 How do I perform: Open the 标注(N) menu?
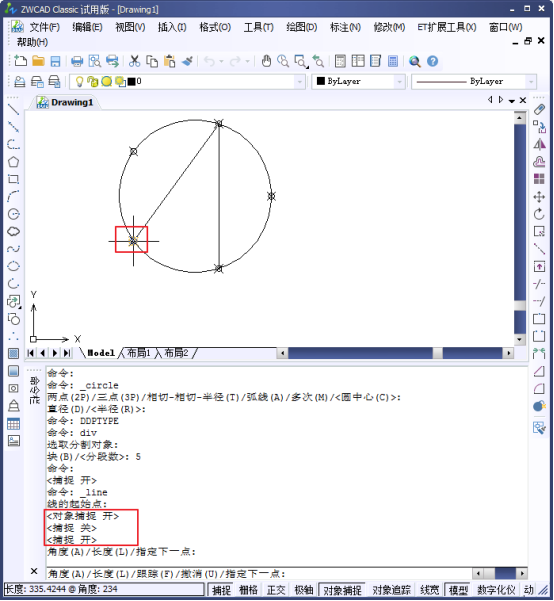coord(345,27)
